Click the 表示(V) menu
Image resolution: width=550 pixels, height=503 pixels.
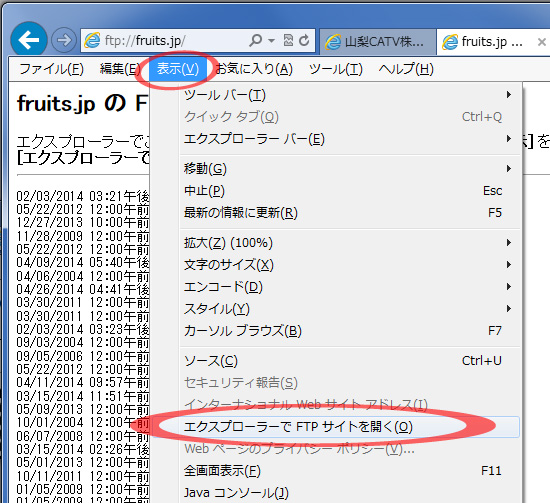tap(178, 69)
